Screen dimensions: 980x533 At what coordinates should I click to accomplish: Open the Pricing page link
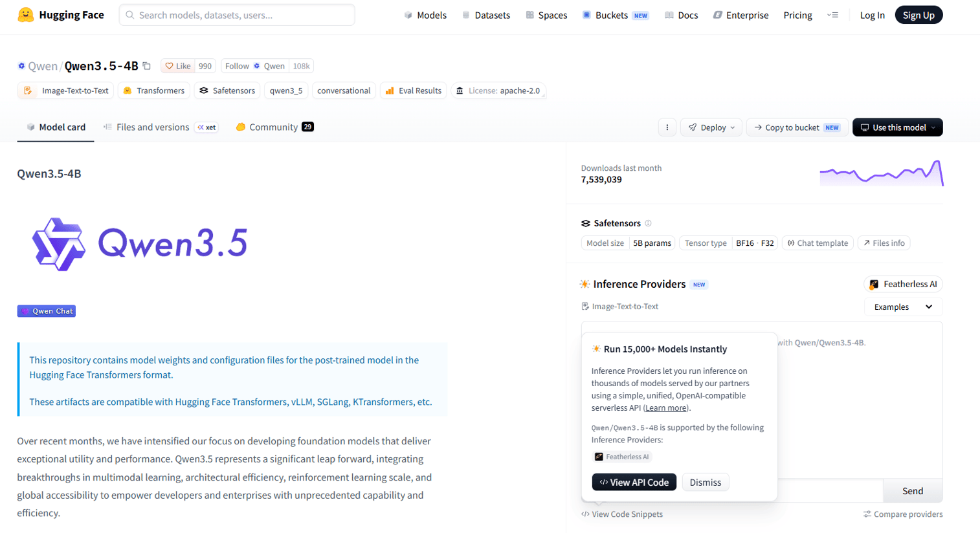(x=797, y=15)
